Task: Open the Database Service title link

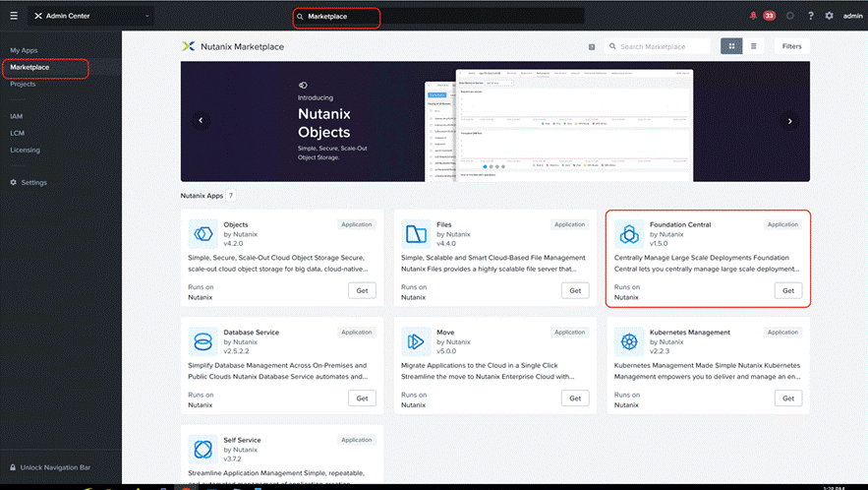Action: pyautogui.click(x=252, y=332)
